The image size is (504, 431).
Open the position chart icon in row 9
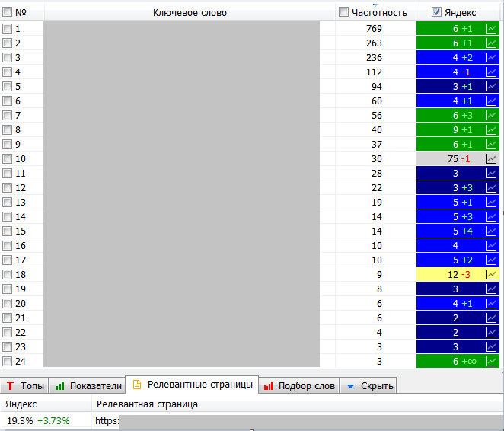click(x=491, y=145)
